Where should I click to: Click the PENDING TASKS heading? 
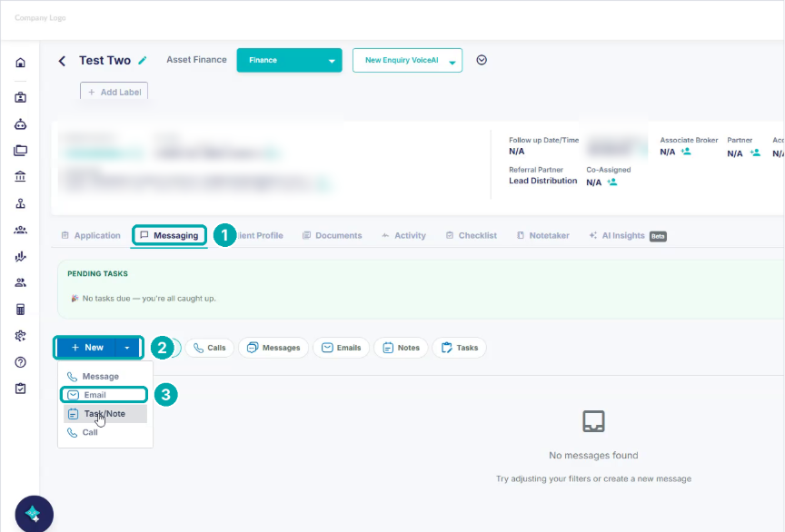pyautogui.click(x=97, y=274)
